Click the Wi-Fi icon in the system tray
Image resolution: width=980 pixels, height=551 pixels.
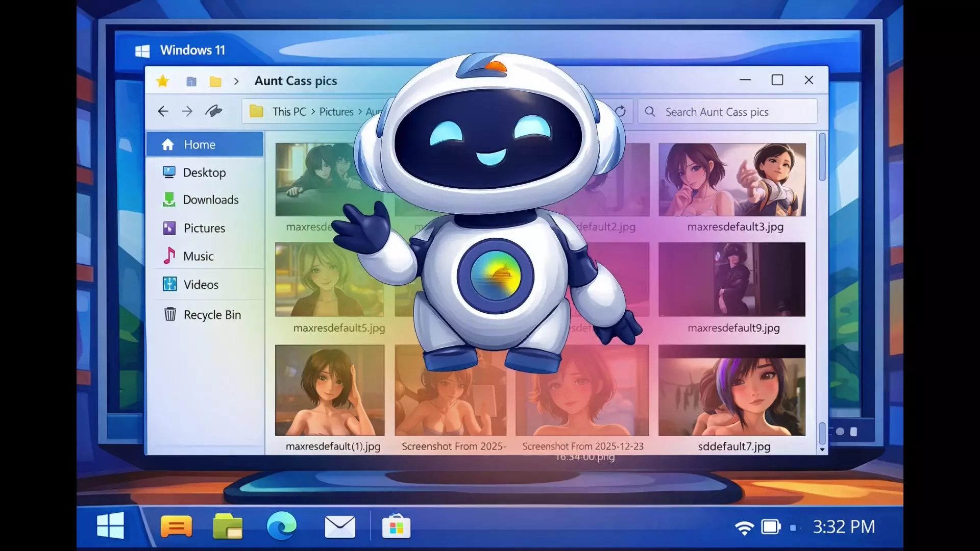[x=744, y=528]
